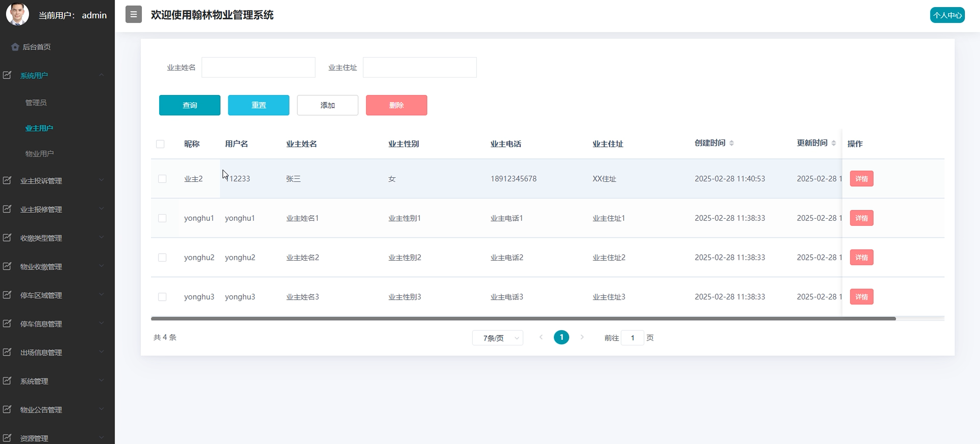Image resolution: width=980 pixels, height=444 pixels.
Task: Click the 业主姓名 search input field
Action: [258, 67]
